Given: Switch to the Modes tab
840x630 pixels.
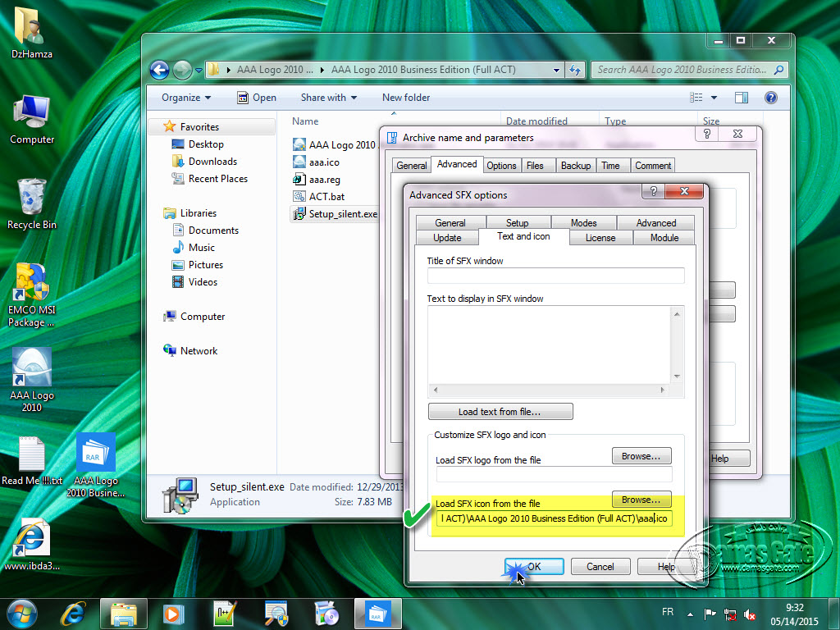Looking at the screenshot, I should click(583, 223).
